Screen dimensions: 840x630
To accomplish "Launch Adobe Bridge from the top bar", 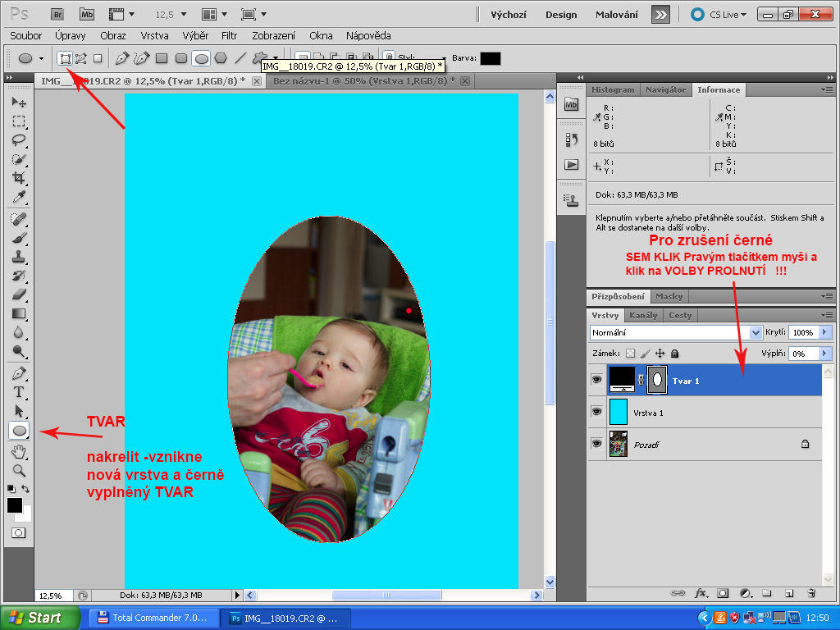I will point(57,14).
